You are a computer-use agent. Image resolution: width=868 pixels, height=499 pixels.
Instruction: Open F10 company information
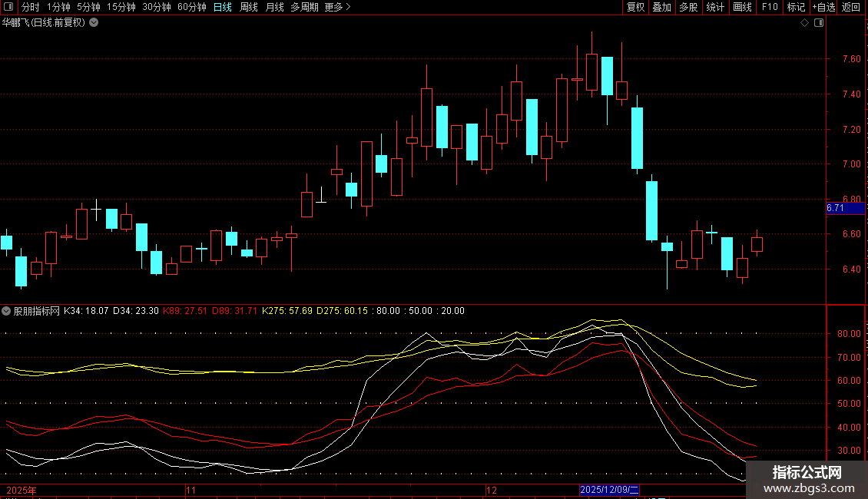coord(770,7)
